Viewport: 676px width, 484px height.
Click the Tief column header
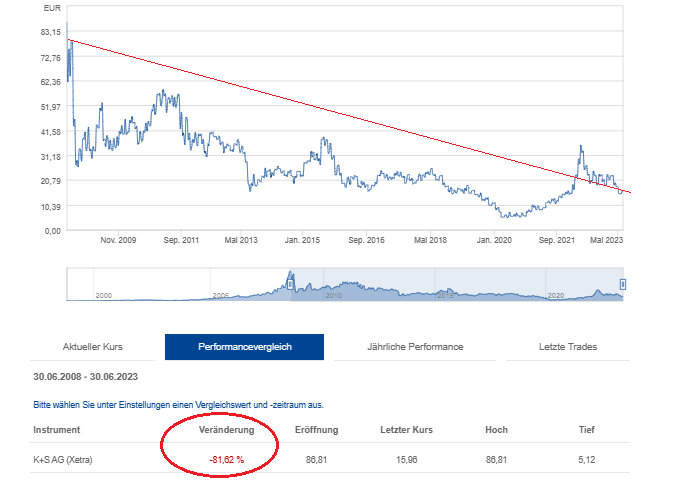586,430
